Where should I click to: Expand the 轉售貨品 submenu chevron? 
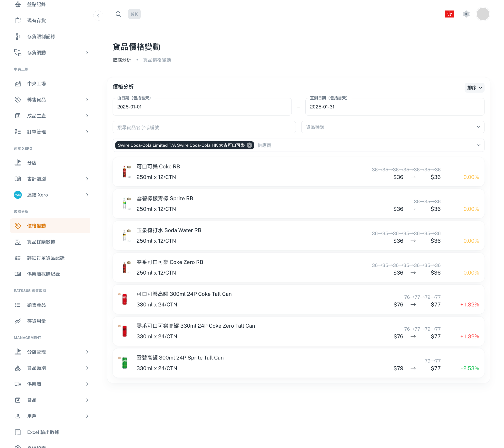click(x=87, y=100)
